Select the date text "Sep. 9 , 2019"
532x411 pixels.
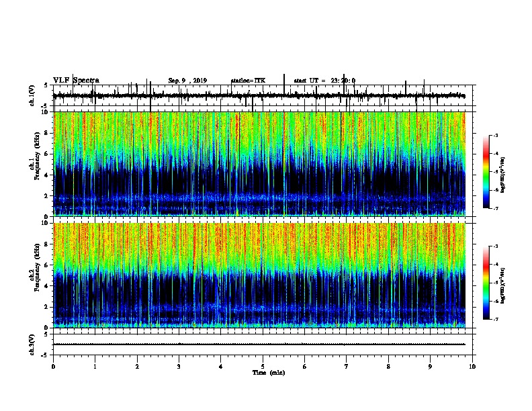click(187, 81)
